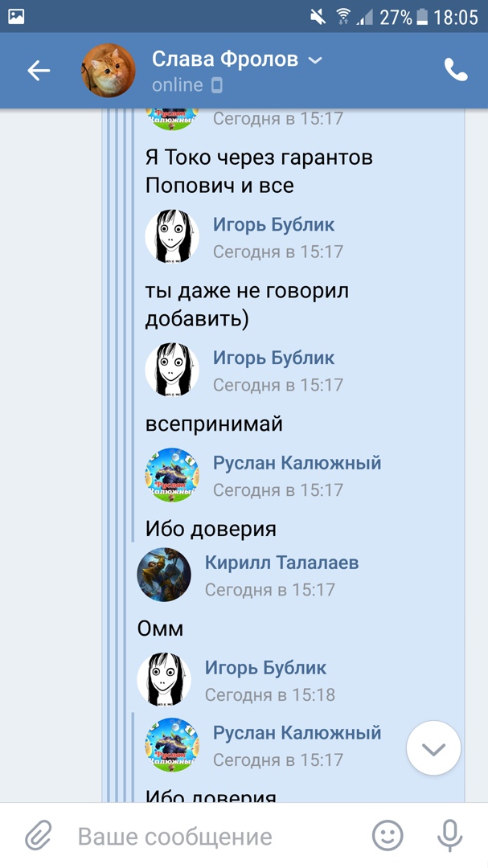
Task: Open Руслан Калюжный's name above Ибо доверия
Action: (297, 462)
